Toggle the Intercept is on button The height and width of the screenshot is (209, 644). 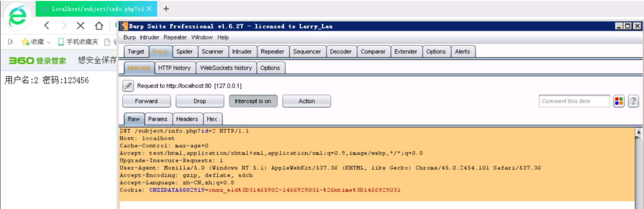pos(253,101)
